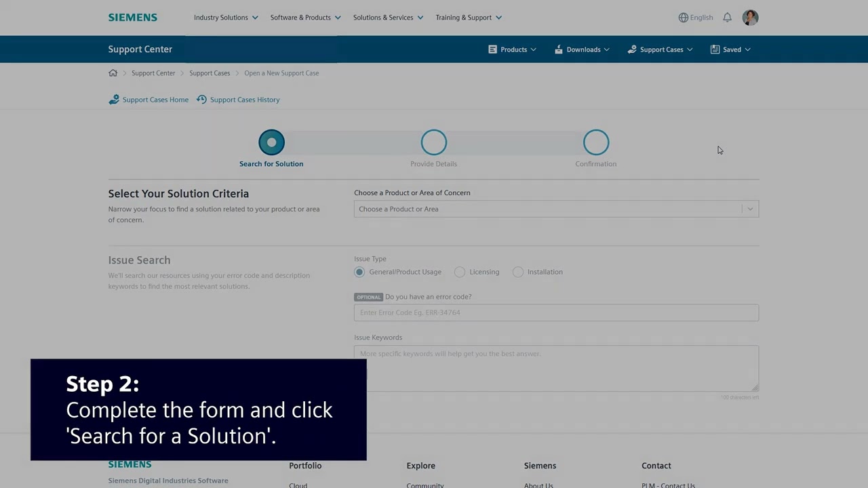Click Open a New Support Case breadcrumb
Screen dimensions: 868x488
point(281,73)
